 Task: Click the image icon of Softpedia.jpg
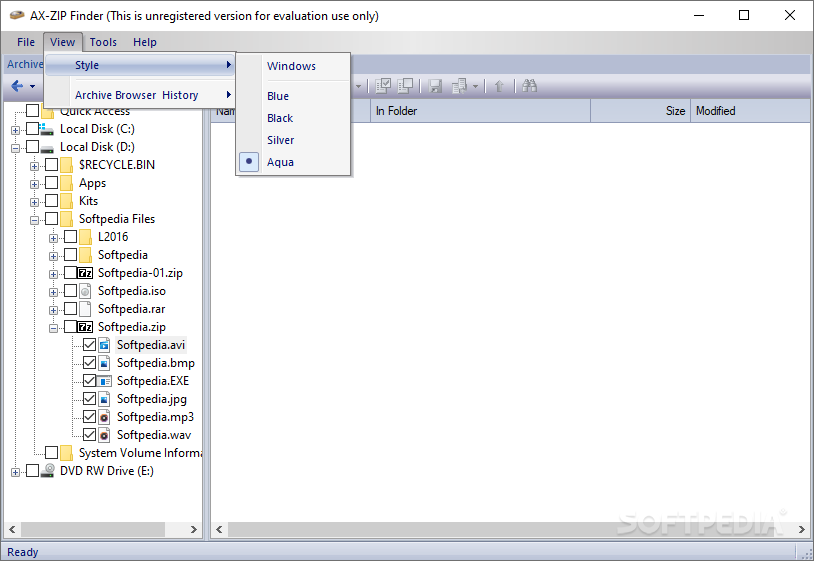point(104,399)
